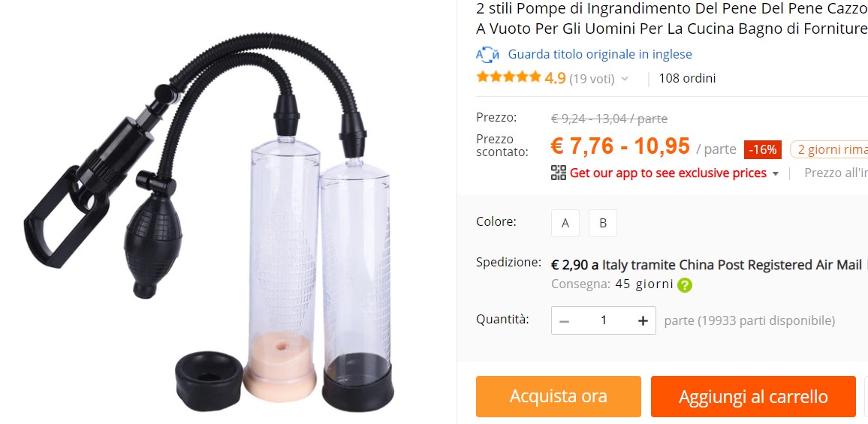
Task: Click the minus icon to decrease quantity
Action: [x=564, y=320]
